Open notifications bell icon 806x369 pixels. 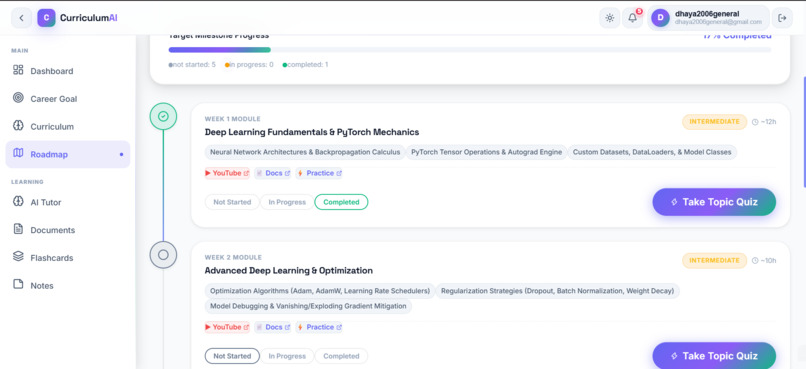(x=632, y=18)
